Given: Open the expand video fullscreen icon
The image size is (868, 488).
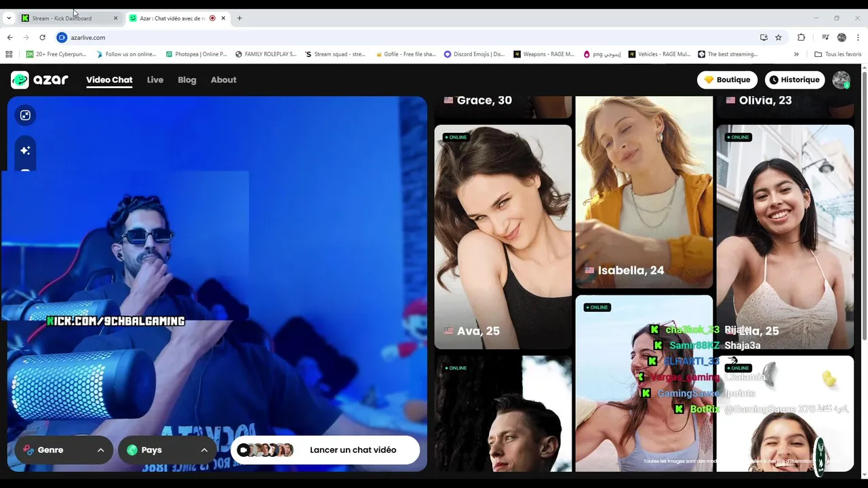Looking at the screenshot, I should pyautogui.click(x=25, y=115).
